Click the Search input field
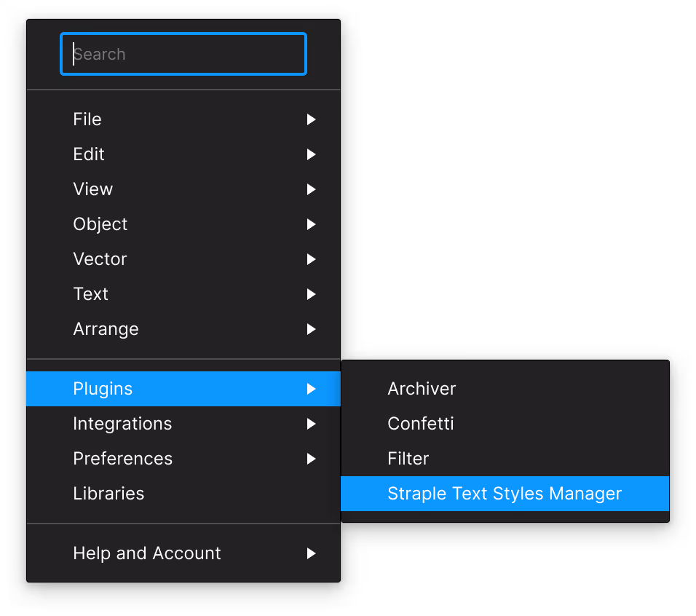This screenshot has width=696, height=616. [x=183, y=54]
